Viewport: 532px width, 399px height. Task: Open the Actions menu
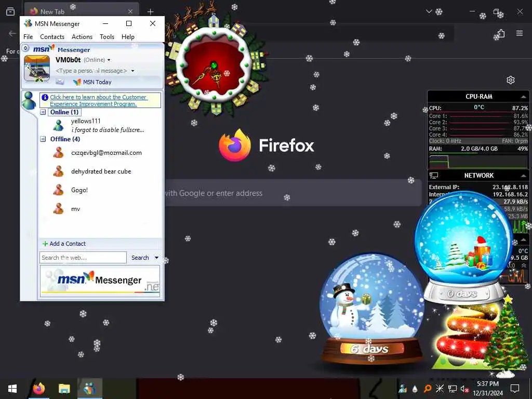[x=82, y=37]
